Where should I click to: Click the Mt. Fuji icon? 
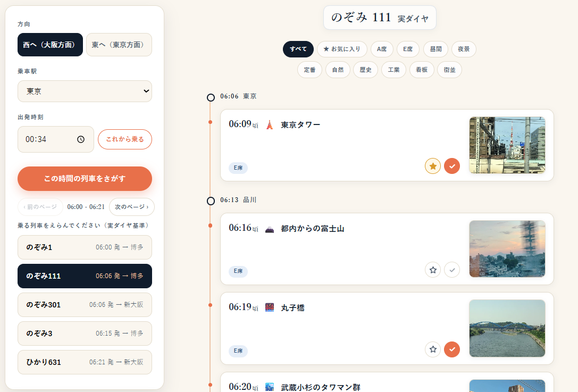270,229
